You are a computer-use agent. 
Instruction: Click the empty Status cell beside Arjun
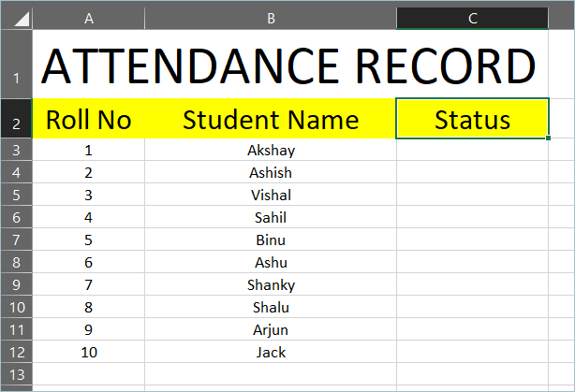[472, 330]
